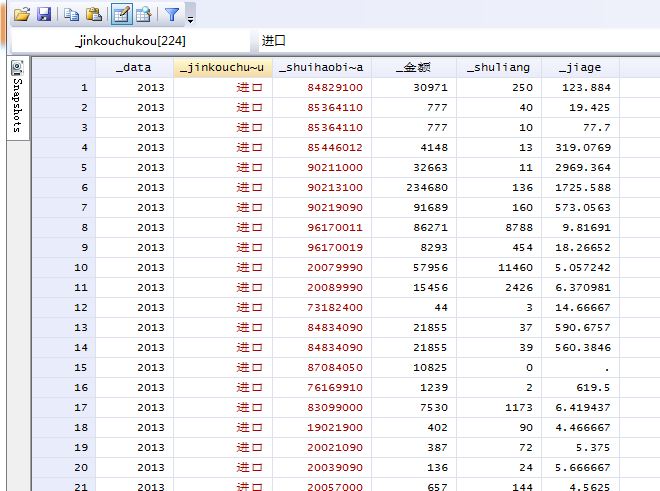Click the Snapshots panel camera icon
This screenshot has width=660, height=491.
click(16, 67)
